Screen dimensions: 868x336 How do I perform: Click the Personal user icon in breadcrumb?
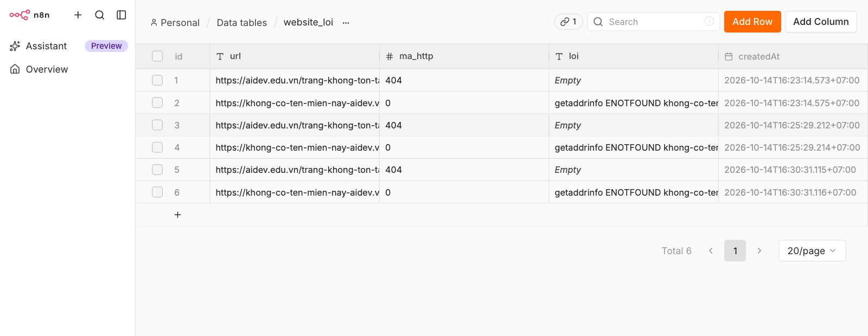154,22
